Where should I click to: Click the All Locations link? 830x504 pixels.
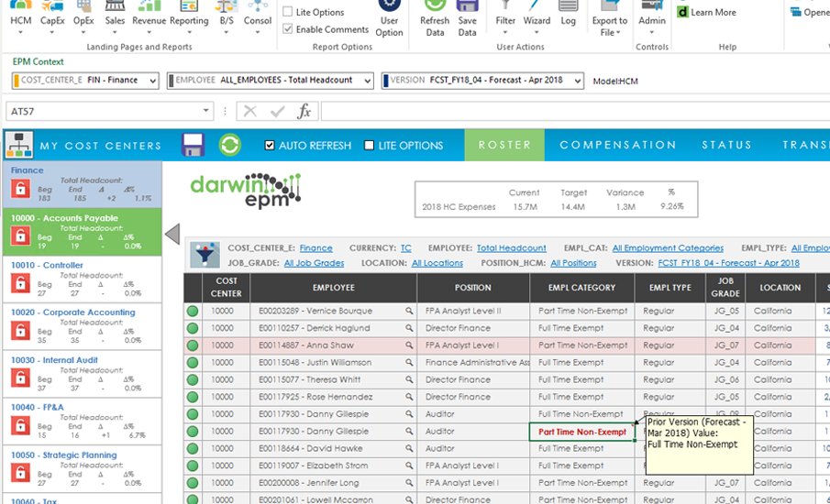pos(437,263)
